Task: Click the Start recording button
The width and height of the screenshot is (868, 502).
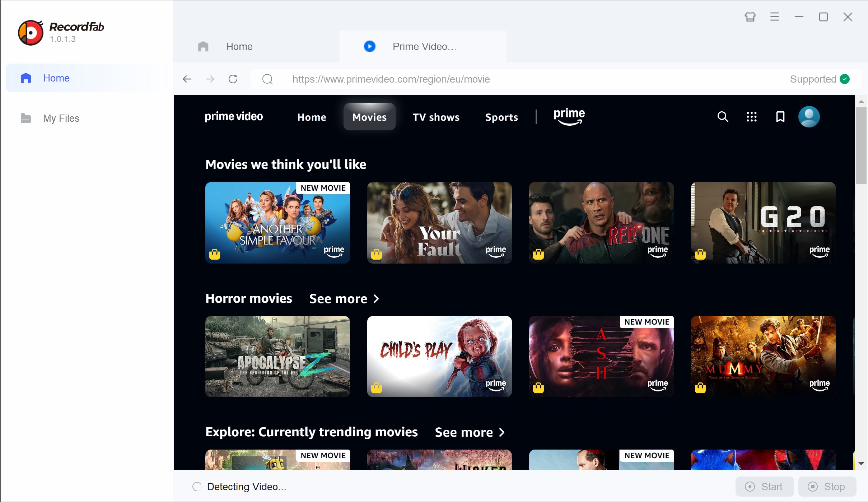Action: tap(764, 487)
